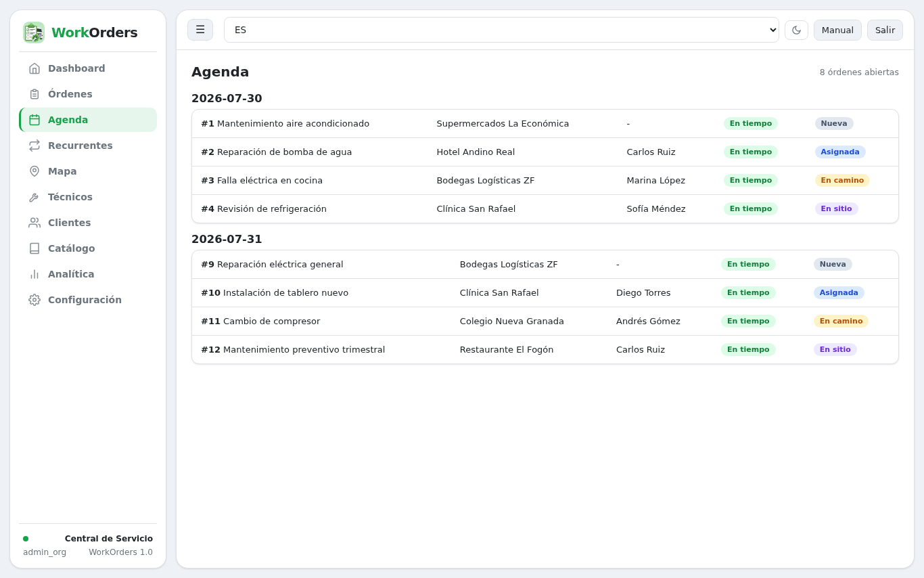Click the Asignada status badge for order #2
This screenshot has width=924, height=578.
coord(840,152)
